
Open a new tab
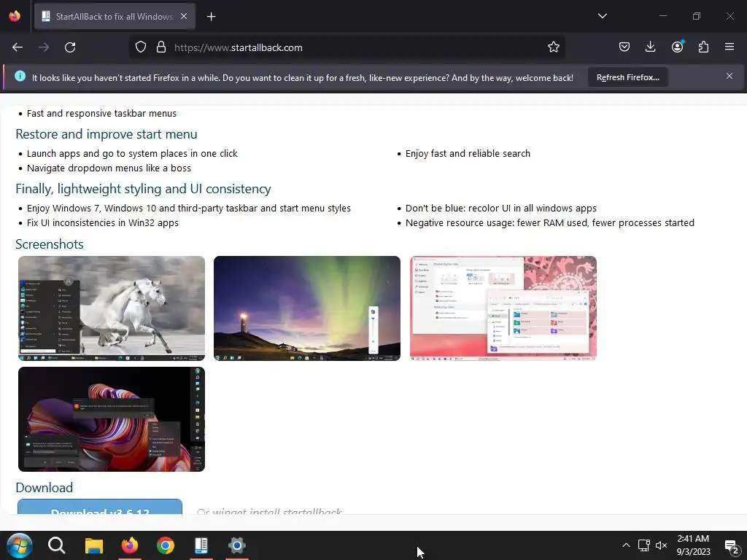[211, 17]
